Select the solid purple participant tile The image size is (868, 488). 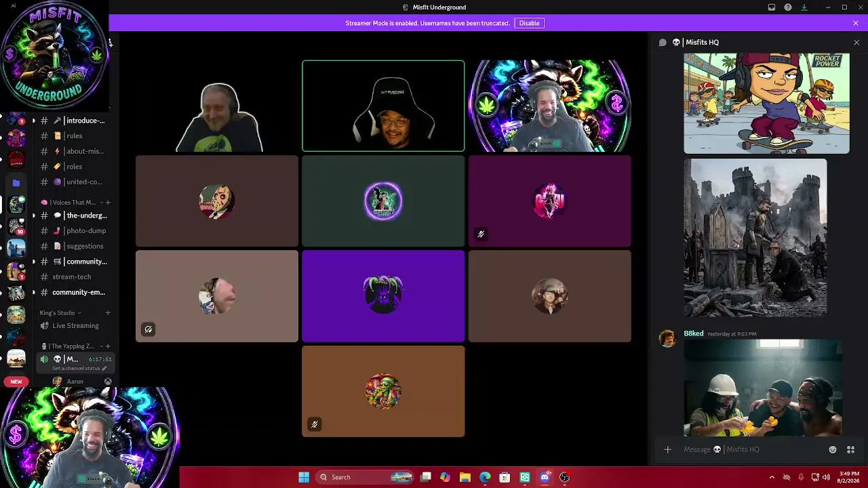click(x=383, y=296)
